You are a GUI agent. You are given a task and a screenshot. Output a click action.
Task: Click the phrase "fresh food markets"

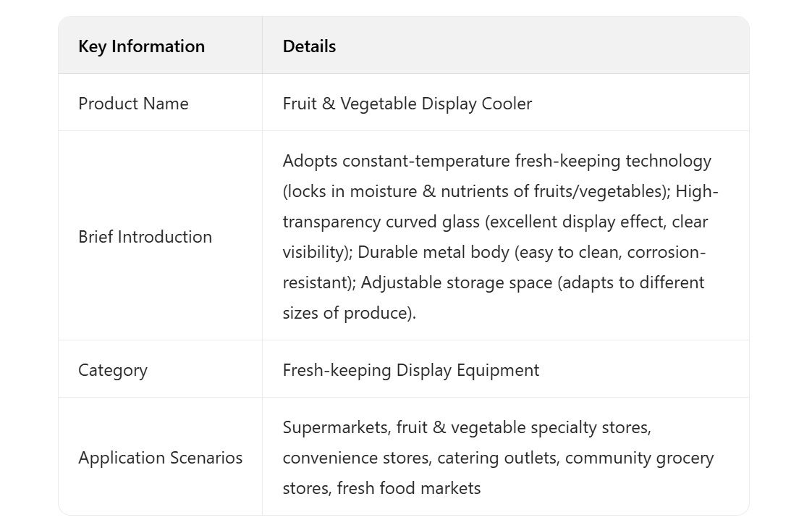(409, 488)
